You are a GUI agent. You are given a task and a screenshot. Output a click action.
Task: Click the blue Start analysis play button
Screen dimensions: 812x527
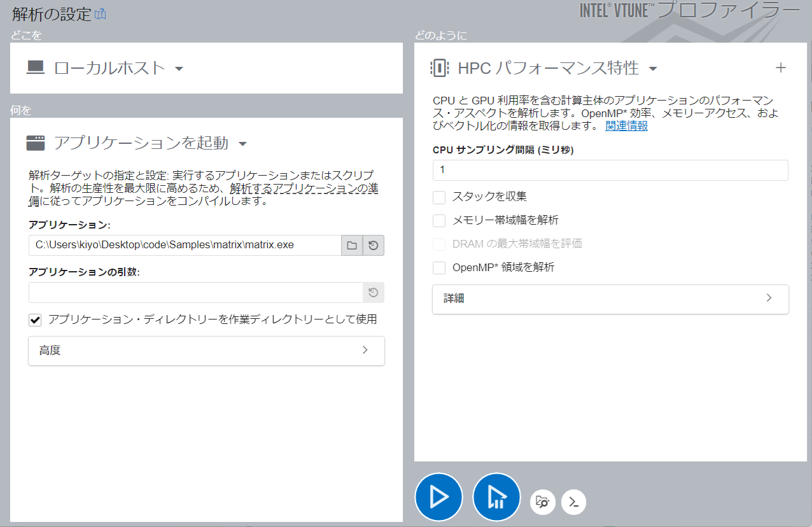pos(438,497)
